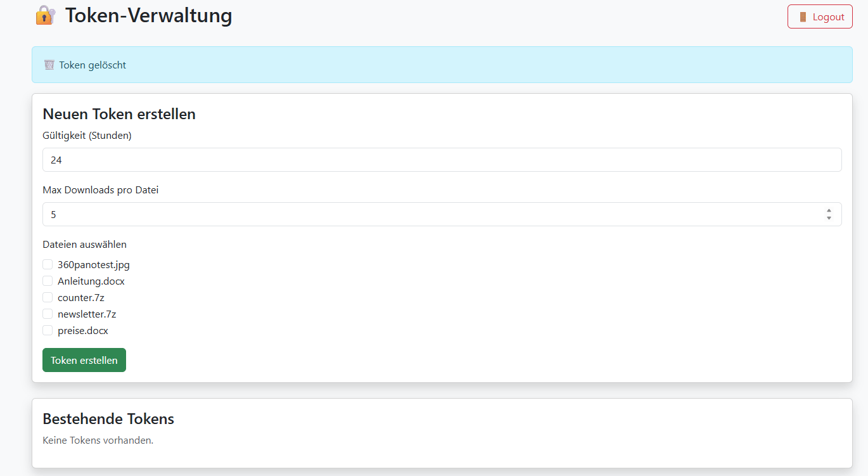Click the Gültigkeit (Stunden) input field
Viewport: 868px width, 476px height.
[x=442, y=160]
